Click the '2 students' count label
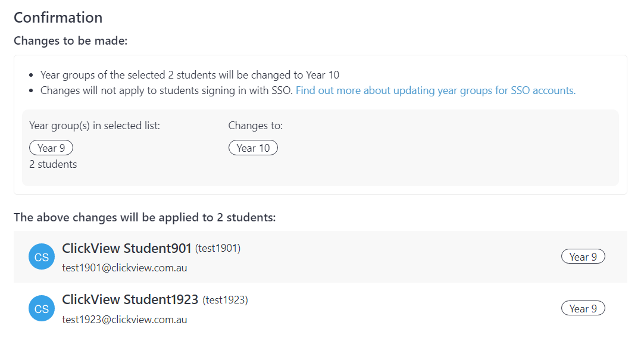The image size is (644, 338). pos(53,164)
